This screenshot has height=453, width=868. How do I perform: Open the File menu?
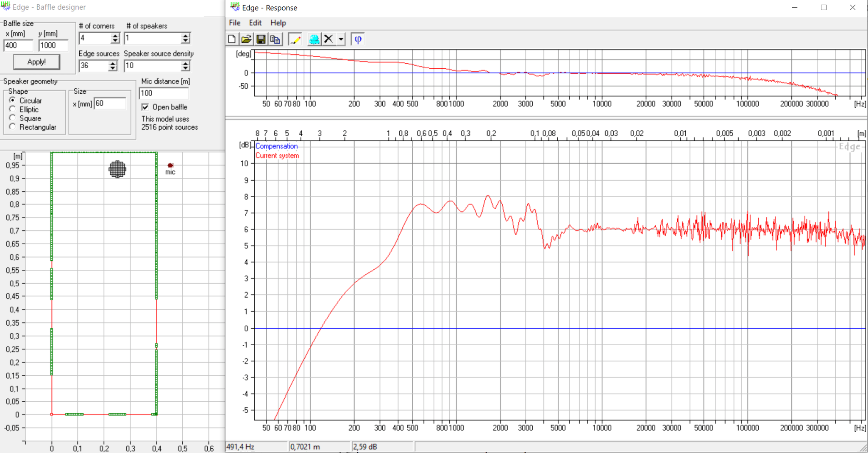pyautogui.click(x=234, y=23)
